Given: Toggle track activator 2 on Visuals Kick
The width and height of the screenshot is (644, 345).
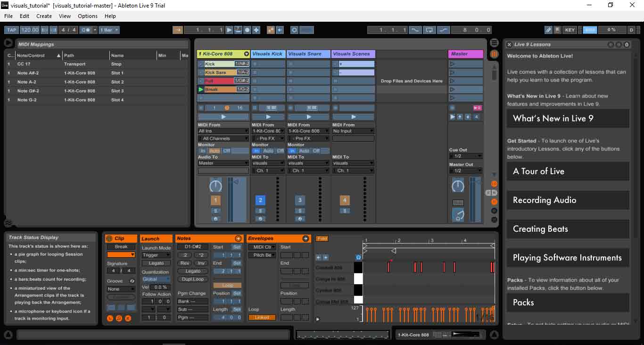Looking at the screenshot, I should tap(260, 200).
